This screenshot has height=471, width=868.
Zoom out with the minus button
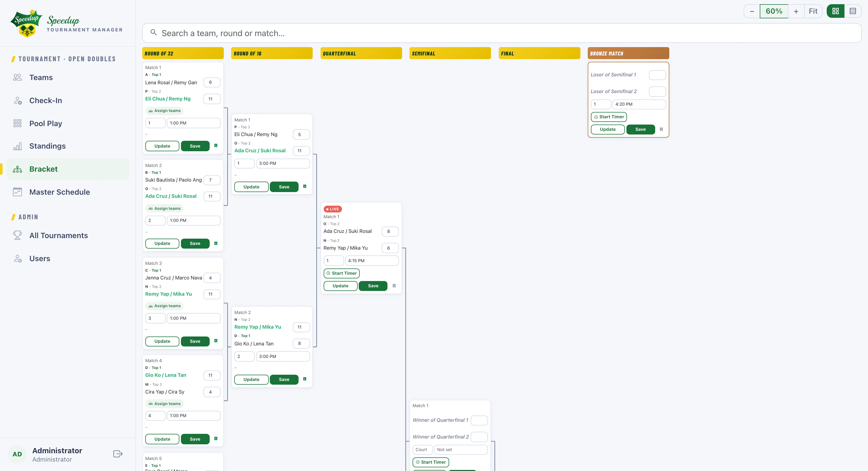752,11
